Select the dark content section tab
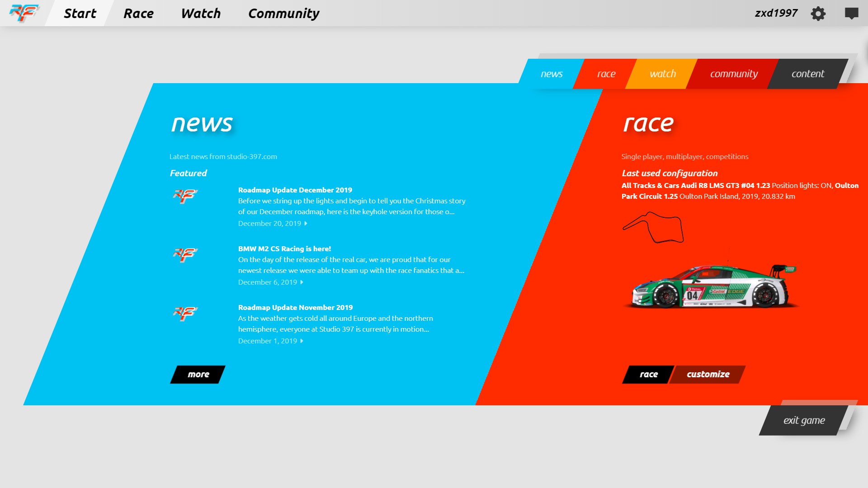The width and height of the screenshot is (868, 488). [x=808, y=74]
